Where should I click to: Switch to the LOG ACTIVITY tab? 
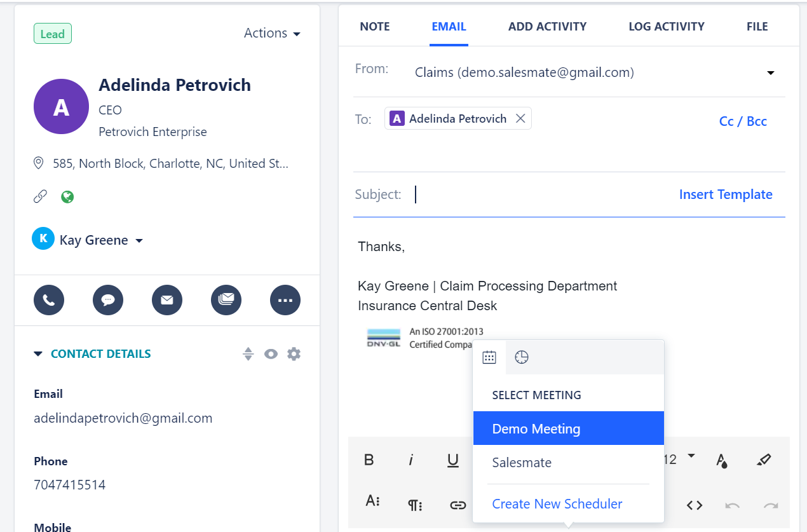point(667,27)
